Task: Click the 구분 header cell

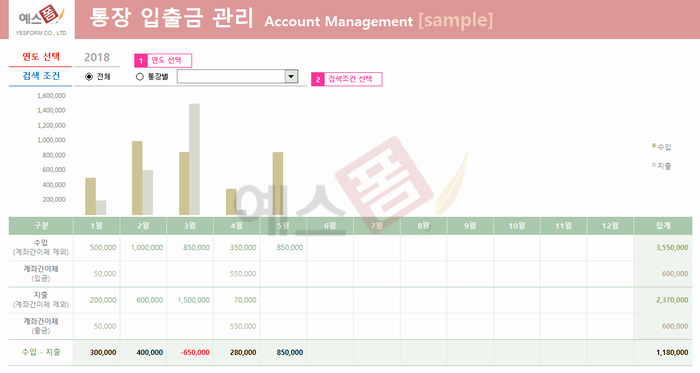Action: pos(41,226)
